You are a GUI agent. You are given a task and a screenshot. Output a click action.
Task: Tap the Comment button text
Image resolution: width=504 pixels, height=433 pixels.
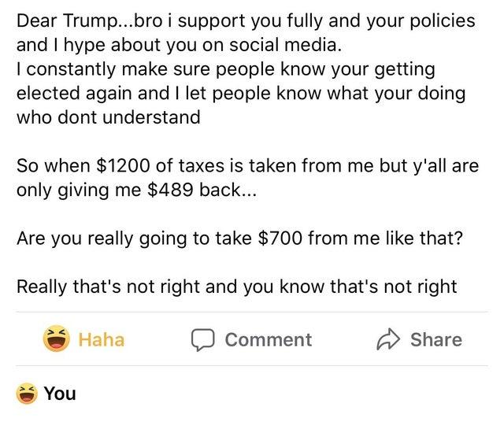[269, 339]
